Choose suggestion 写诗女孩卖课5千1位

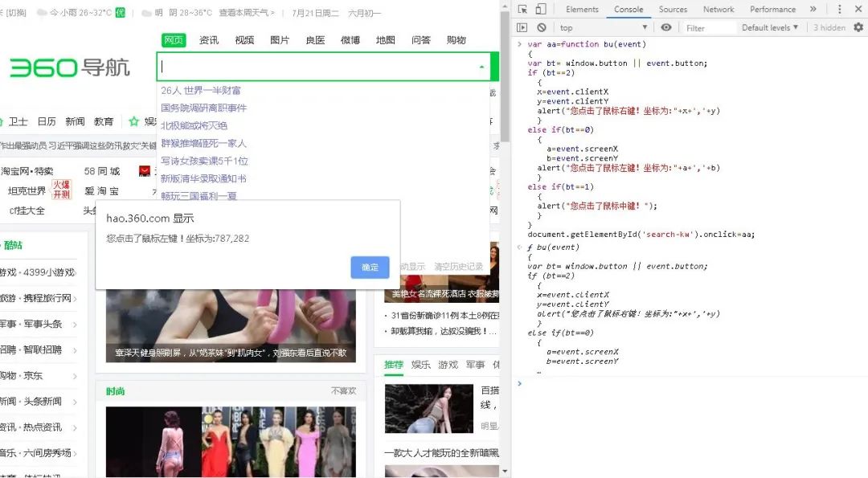(204, 161)
